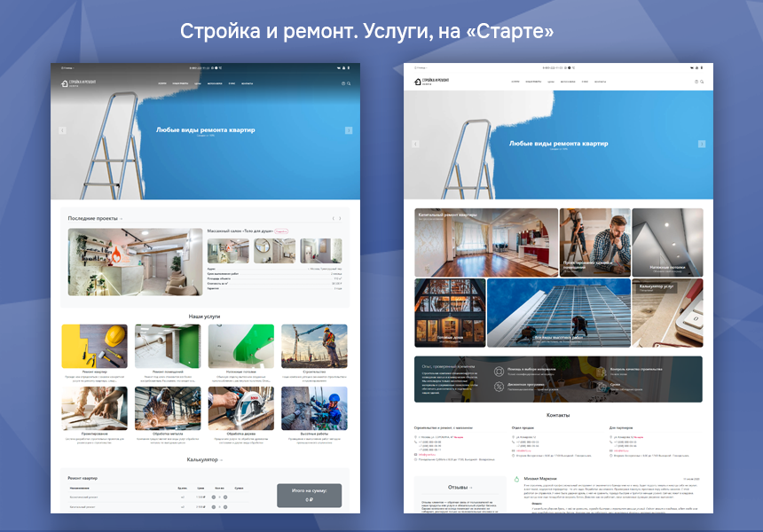Open the Высотные работы service card
Screen dimensions: 763x532
pos(314,409)
